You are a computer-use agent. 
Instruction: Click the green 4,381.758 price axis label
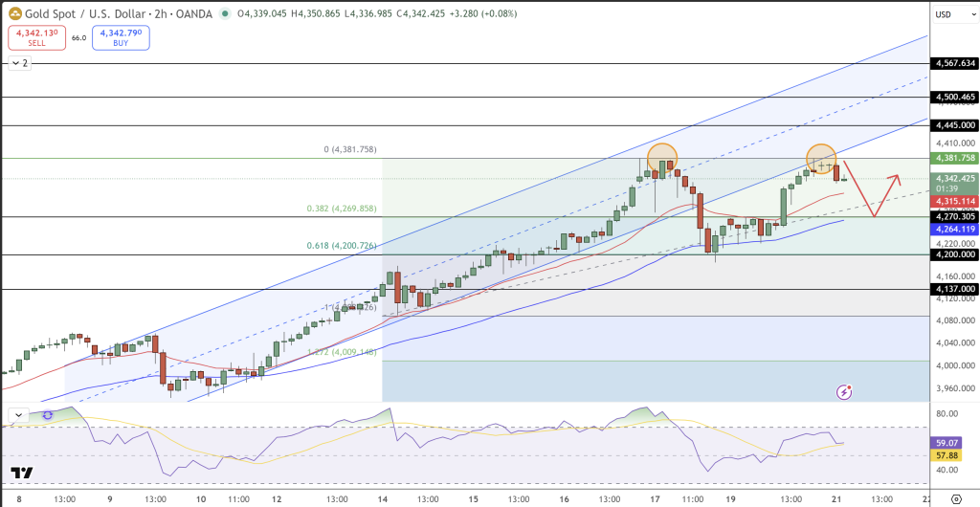[x=955, y=158]
